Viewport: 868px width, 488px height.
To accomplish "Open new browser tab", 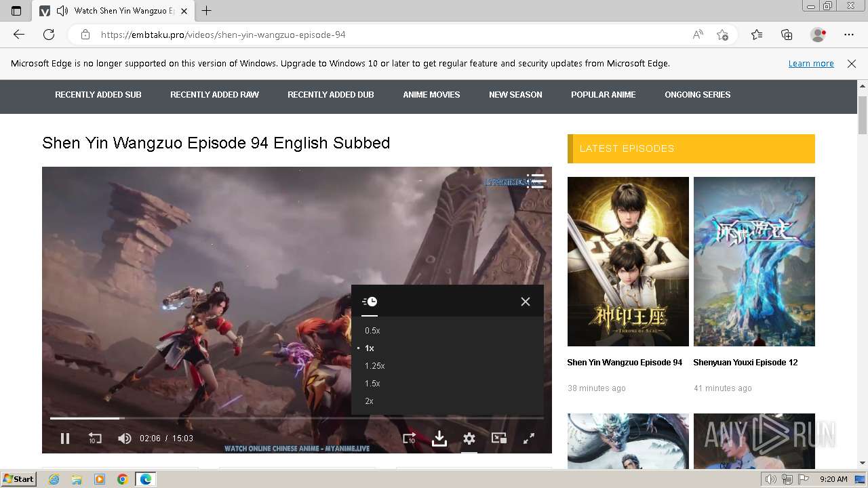I will point(207,11).
